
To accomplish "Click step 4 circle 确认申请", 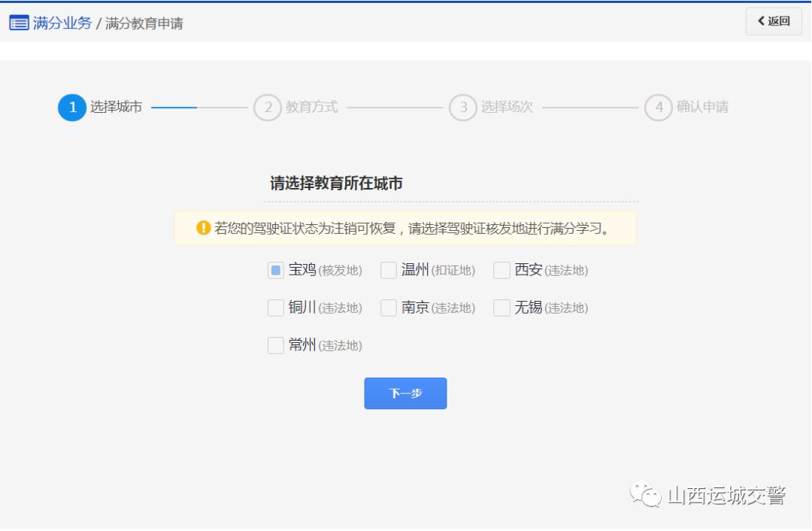I will pos(659,108).
